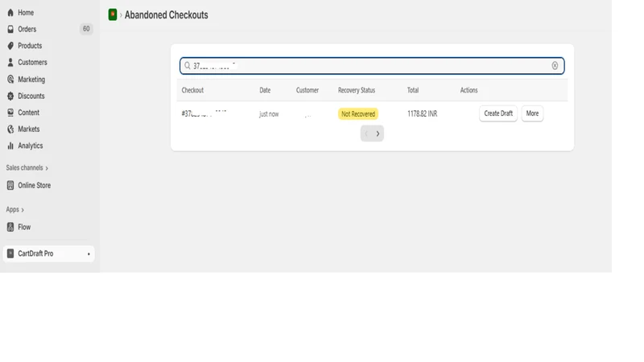Click the Recovery Status column header
644x362 pixels.
pos(357,90)
